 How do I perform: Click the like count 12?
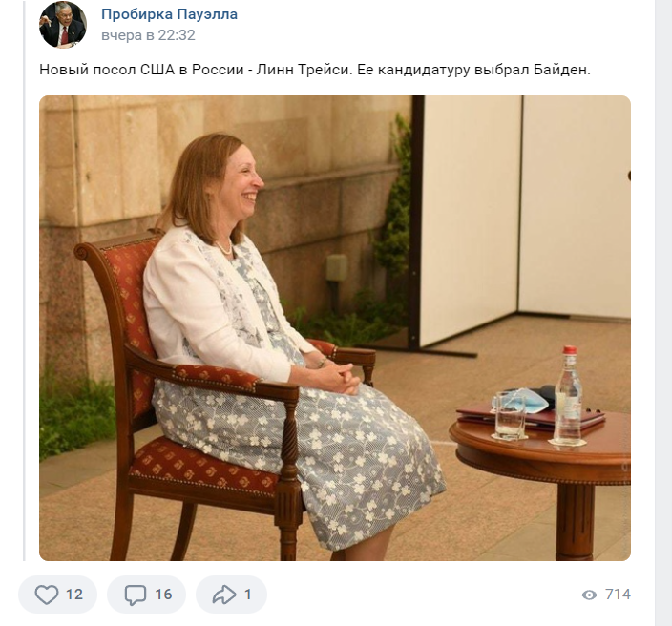74,595
